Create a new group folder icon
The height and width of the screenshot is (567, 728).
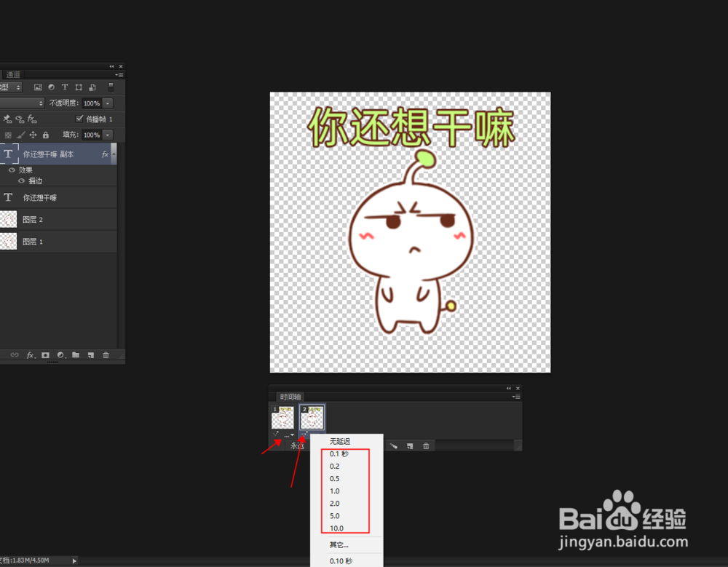[76, 355]
